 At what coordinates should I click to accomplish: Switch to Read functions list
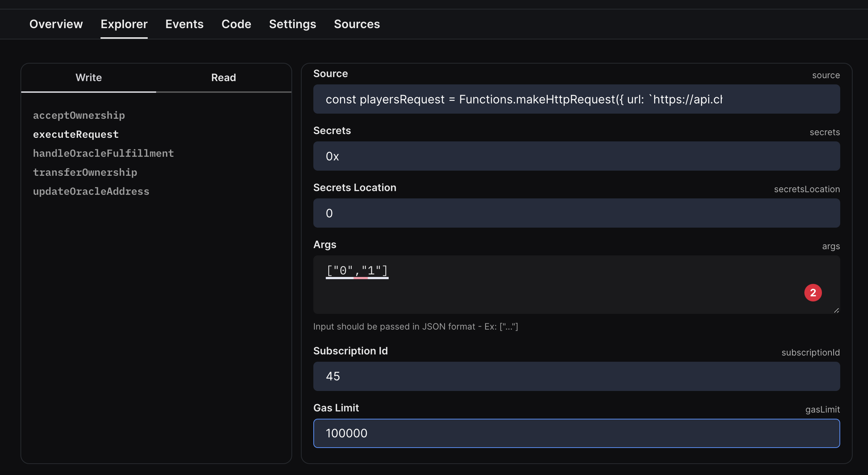[x=223, y=77]
